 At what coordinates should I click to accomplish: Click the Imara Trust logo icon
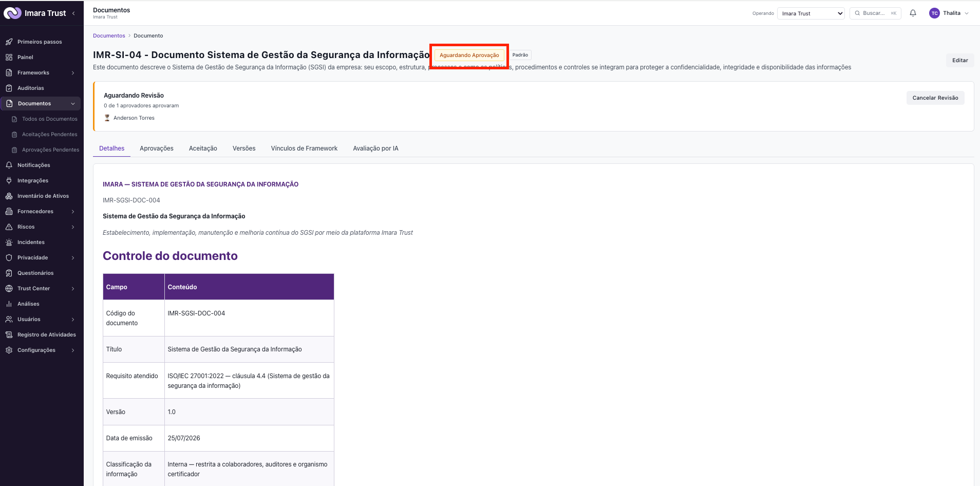(x=12, y=13)
